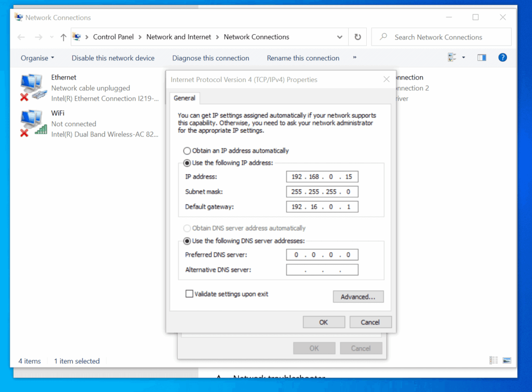Click the Network Connections title bar icon
Screen dimensions: 532x392
19,17
